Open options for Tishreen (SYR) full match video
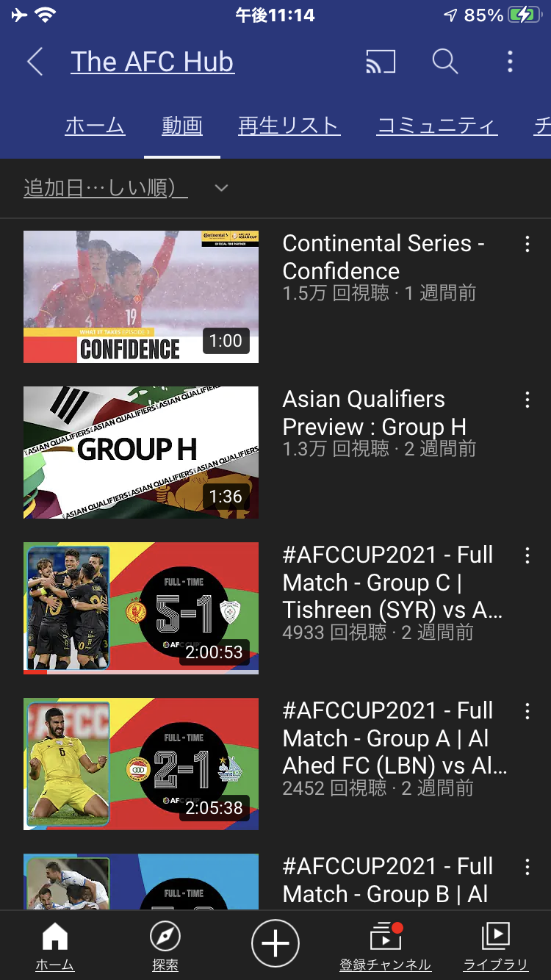 tap(527, 556)
